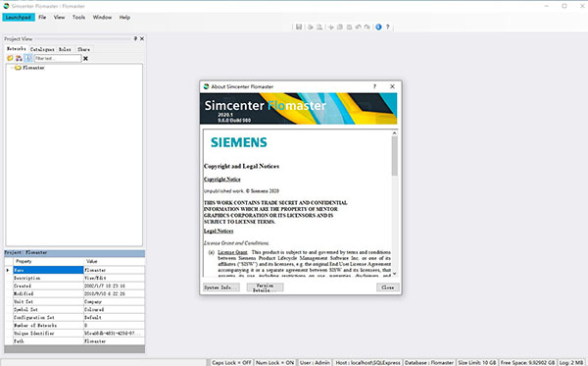This screenshot has width=588, height=366.
Task: Click the Redo arrow in the toolbar
Action: (367, 27)
